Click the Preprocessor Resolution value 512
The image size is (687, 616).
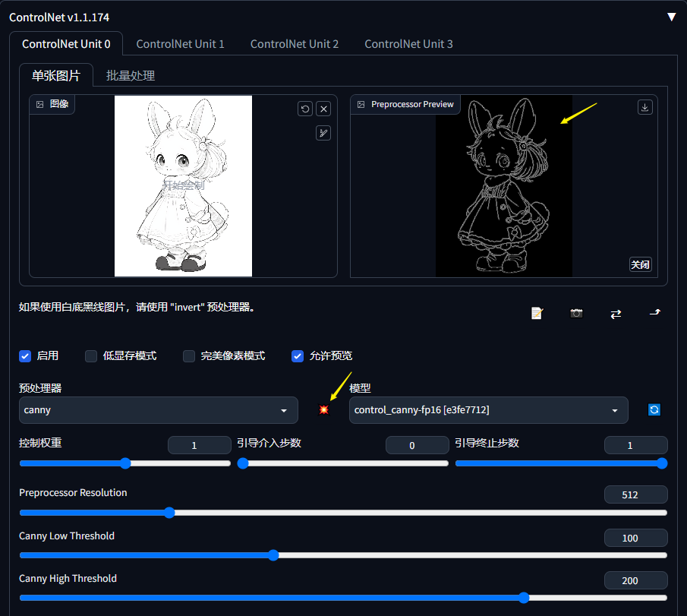tap(635, 494)
